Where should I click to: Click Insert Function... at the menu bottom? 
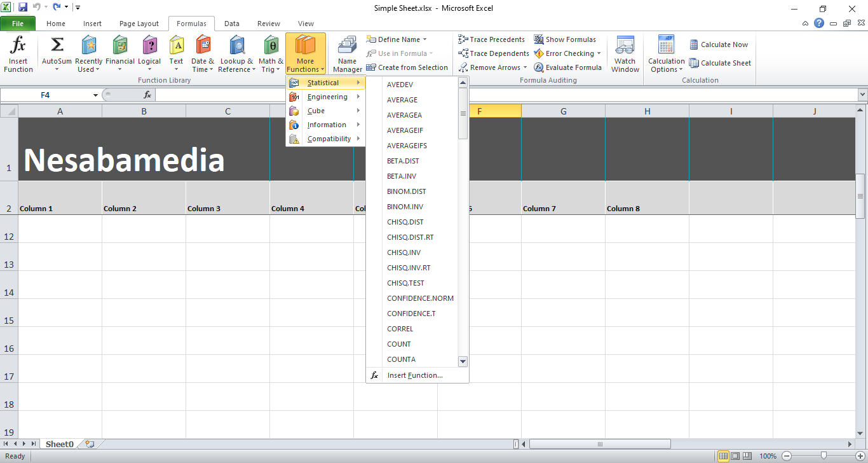tap(414, 375)
